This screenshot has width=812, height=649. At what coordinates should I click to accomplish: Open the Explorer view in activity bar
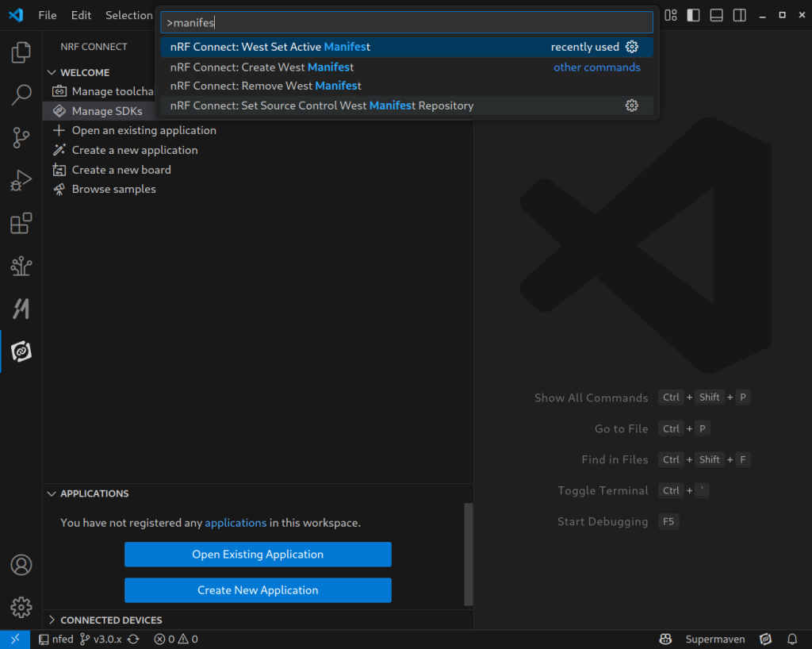tap(21, 52)
